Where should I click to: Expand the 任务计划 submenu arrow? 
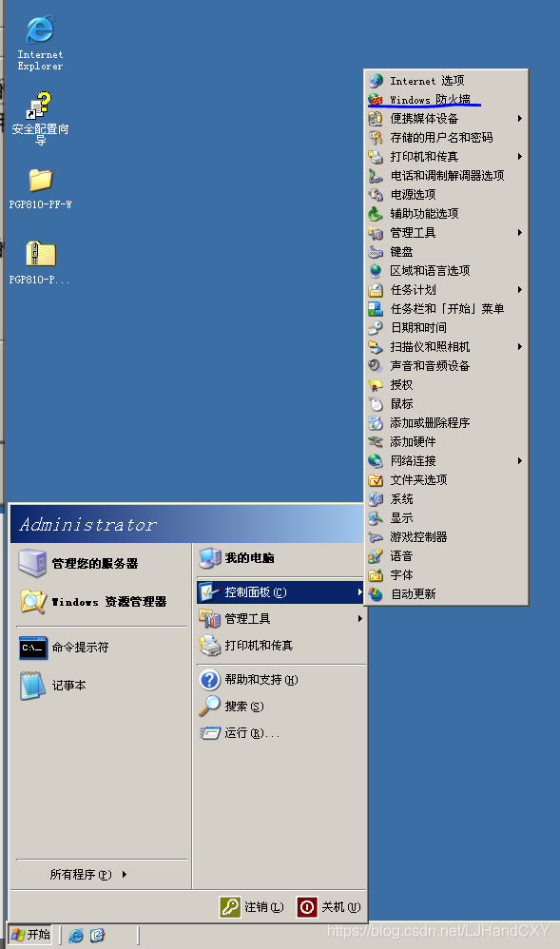point(519,290)
